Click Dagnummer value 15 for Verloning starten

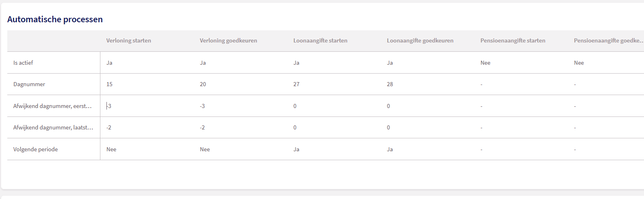click(109, 84)
